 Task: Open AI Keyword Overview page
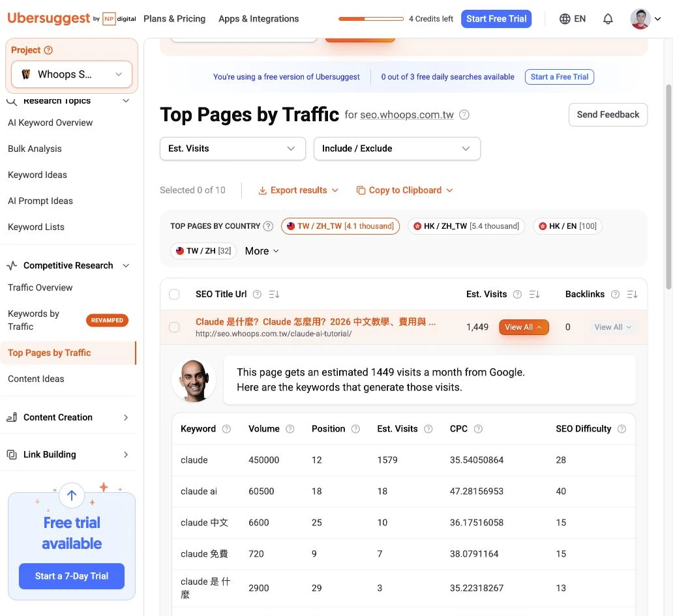(x=50, y=123)
